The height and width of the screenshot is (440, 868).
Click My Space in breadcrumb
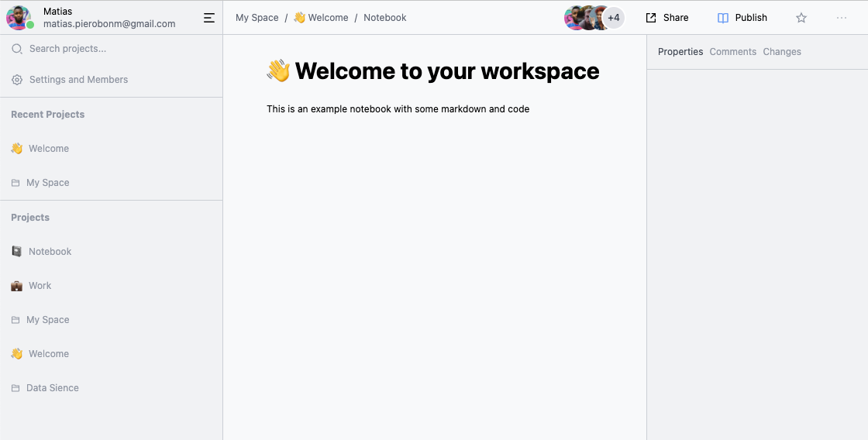click(x=257, y=18)
